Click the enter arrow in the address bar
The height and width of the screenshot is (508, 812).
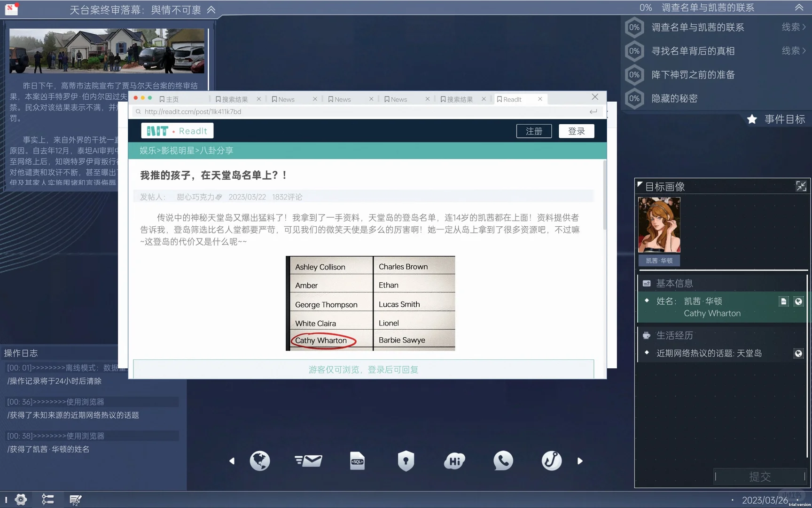tap(593, 111)
